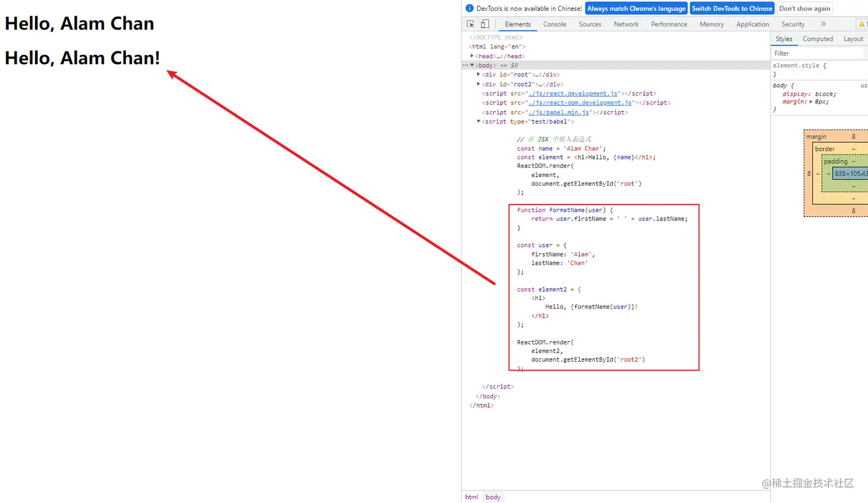Switch to the Elements tab
Image resolution: width=868 pixels, height=503 pixels.
click(x=518, y=24)
